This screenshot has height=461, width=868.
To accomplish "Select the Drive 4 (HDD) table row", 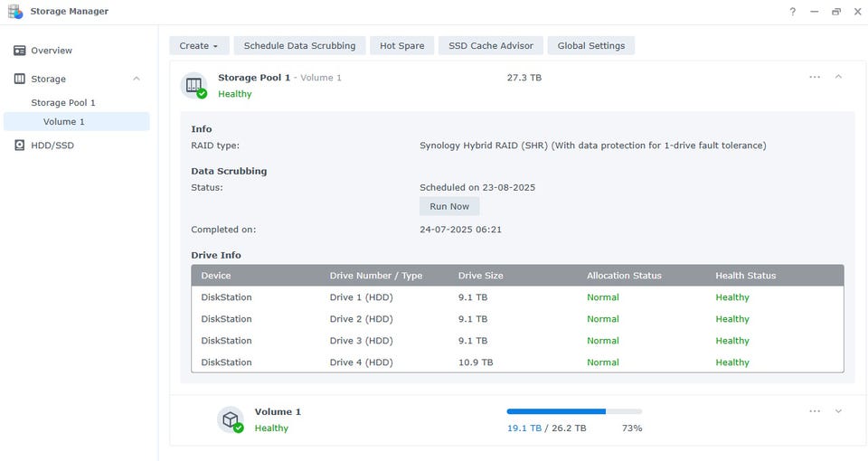I will tap(517, 362).
